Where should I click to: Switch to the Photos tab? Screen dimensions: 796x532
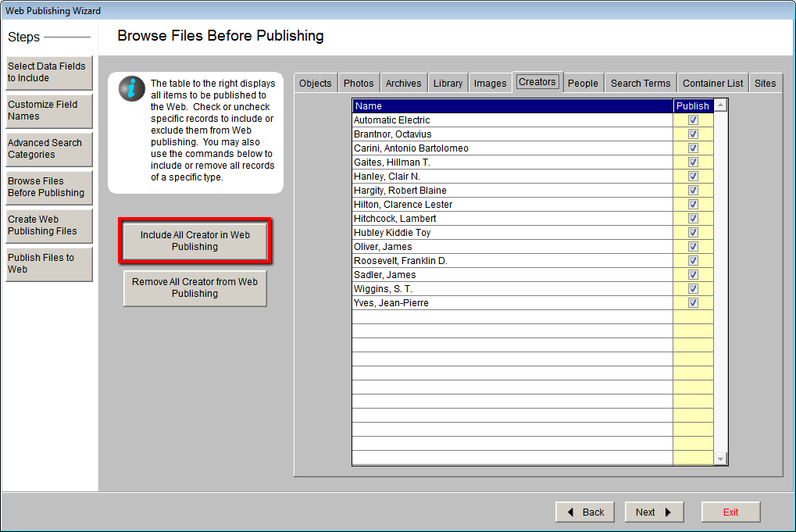click(358, 82)
